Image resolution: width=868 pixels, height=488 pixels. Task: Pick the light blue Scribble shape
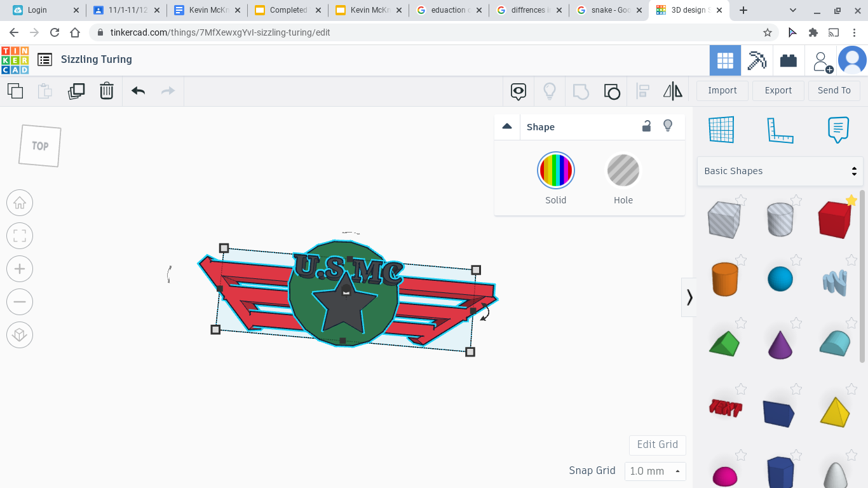836,282
